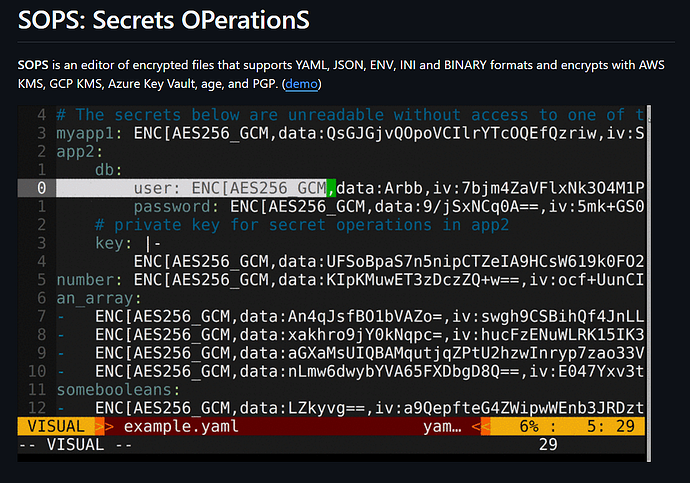Image resolution: width=690 pixels, height=483 pixels.
Task: Click the orange arrow separator after VISUAL
Action: click(104, 427)
